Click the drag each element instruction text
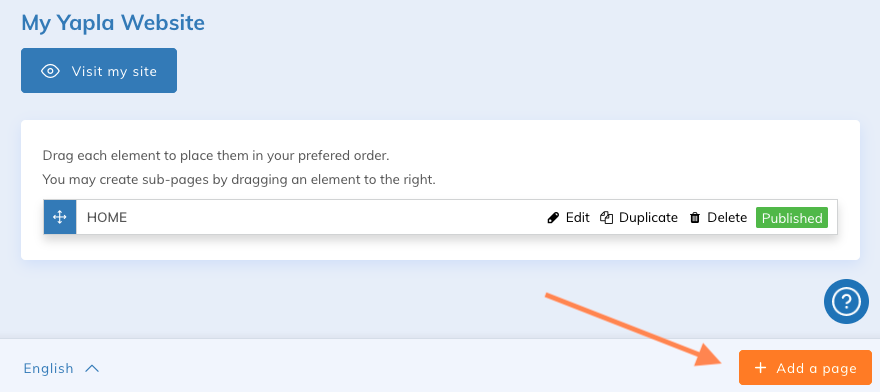The height and width of the screenshot is (392, 880). [x=216, y=156]
